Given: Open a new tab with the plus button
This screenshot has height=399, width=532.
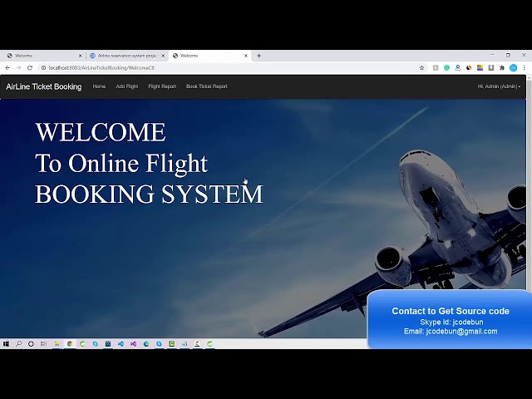Looking at the screenshot, I should click(x=259, y=56).
